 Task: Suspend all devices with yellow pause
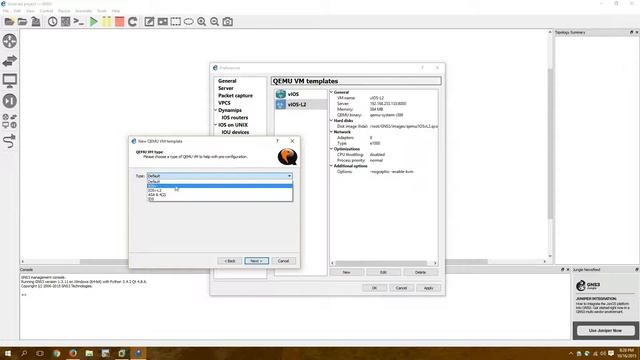106,22
